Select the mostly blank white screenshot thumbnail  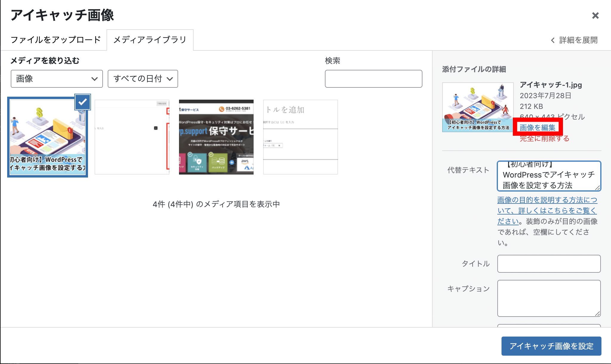(132, 137)
